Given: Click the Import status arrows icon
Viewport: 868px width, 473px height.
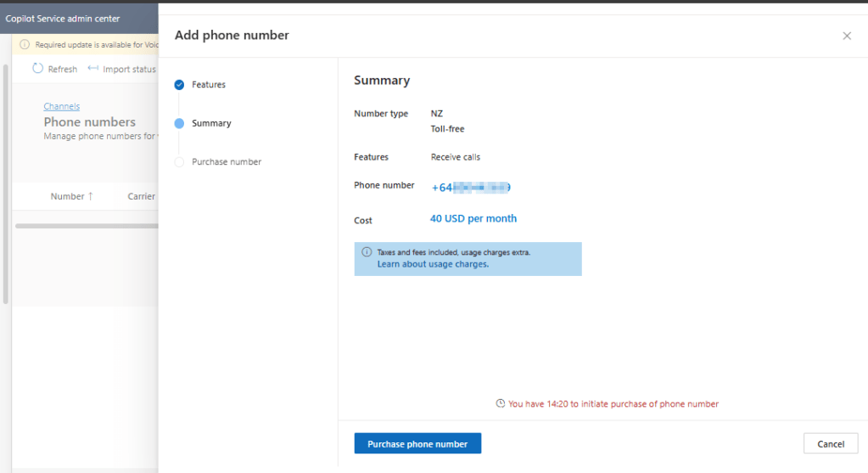Looking at the screenshot, I should pos(93,69).
